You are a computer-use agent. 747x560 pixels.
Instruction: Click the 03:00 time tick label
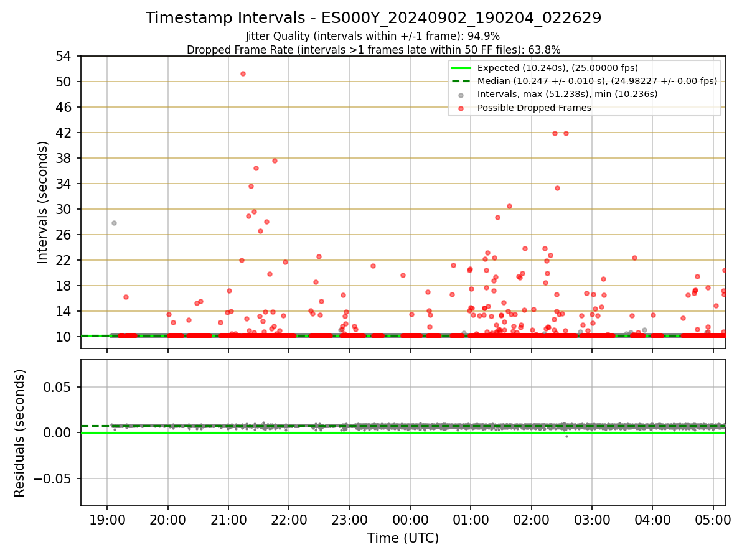click(x=592, y=519)
